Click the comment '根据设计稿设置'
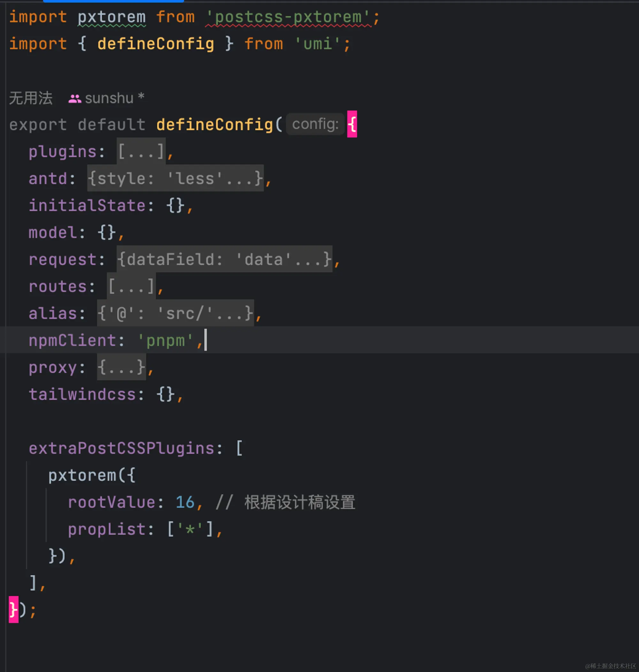639x672 pixels. tap(300, 502)
